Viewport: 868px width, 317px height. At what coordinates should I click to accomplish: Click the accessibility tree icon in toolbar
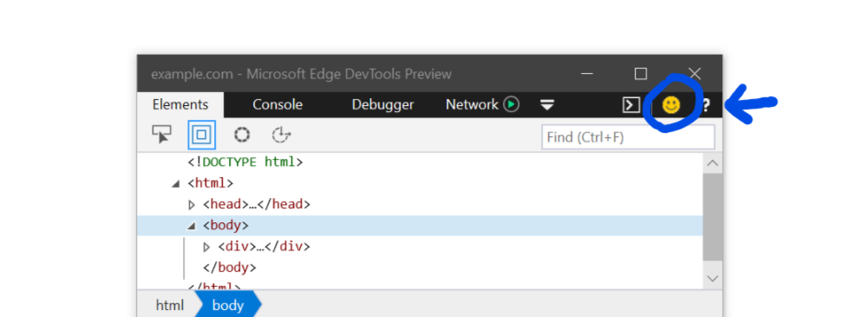tap(282, 135)
